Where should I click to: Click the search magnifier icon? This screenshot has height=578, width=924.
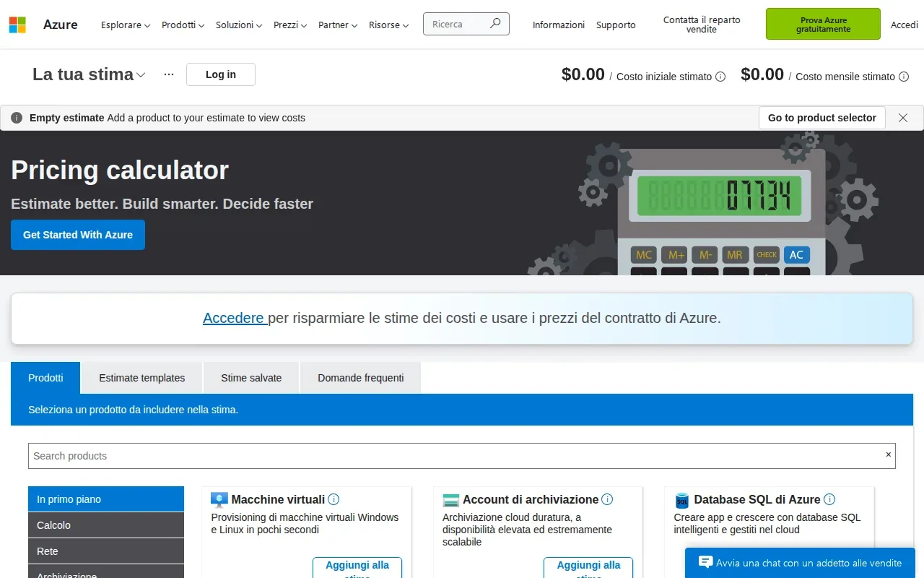[495, 24]
